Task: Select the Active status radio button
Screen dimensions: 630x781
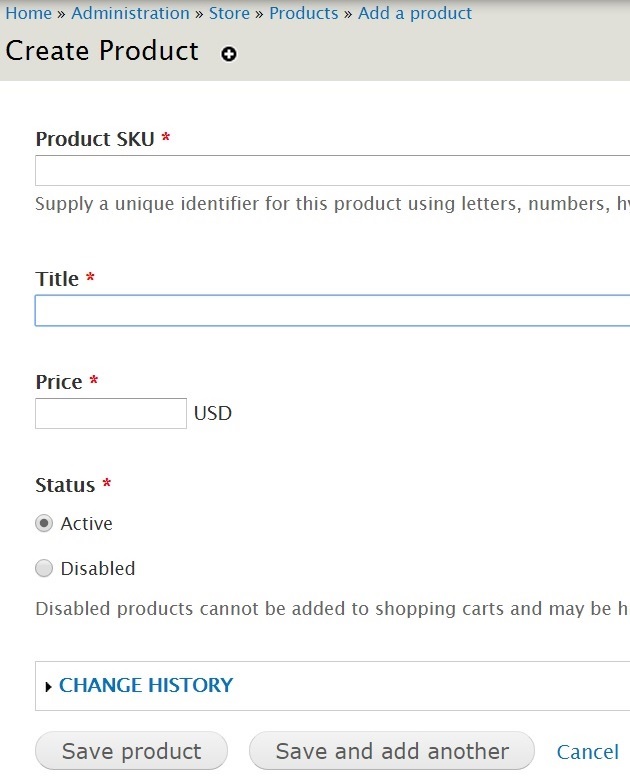Action: pos(44,523)
